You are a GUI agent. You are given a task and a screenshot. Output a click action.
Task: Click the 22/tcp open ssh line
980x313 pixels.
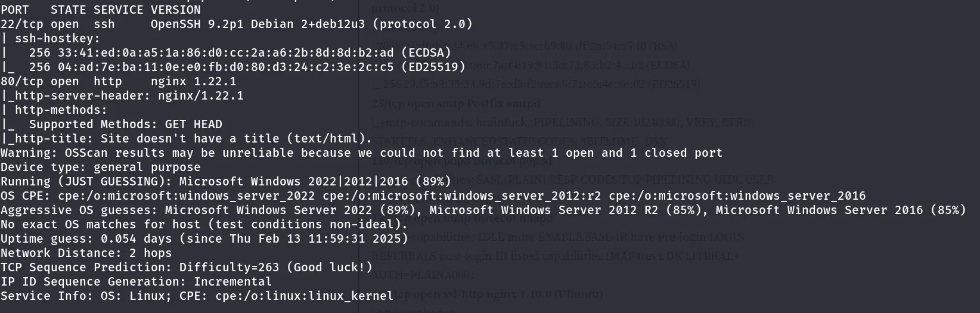coord(237,24)
